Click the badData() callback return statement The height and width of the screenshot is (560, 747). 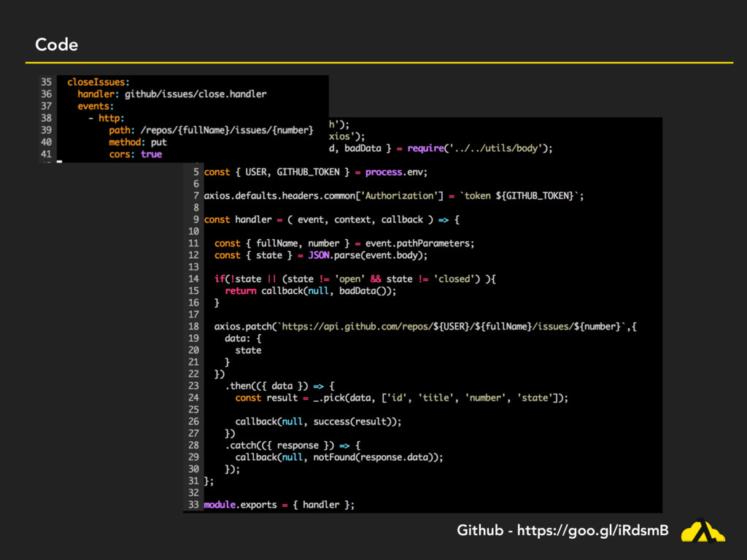click(x=310, y=290)
